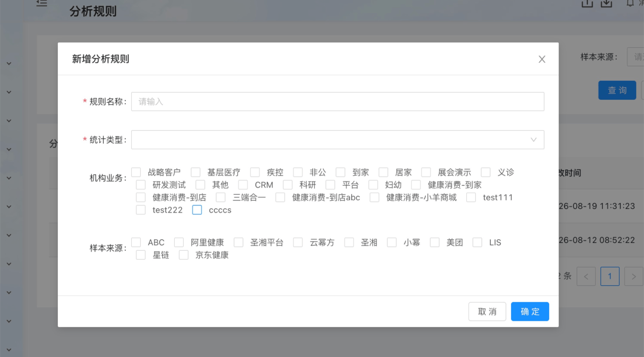Image resolution: width=644 pixels, height=357 pixels.
Task: Check the 圣湘平台 checkbox
Action: (238, 242)
